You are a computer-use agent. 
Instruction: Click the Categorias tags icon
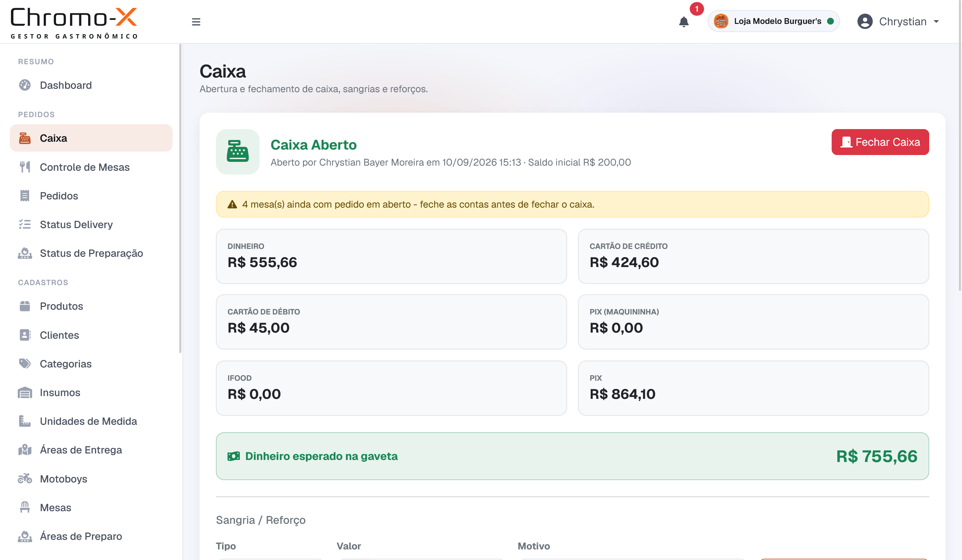tap(25, 364)
